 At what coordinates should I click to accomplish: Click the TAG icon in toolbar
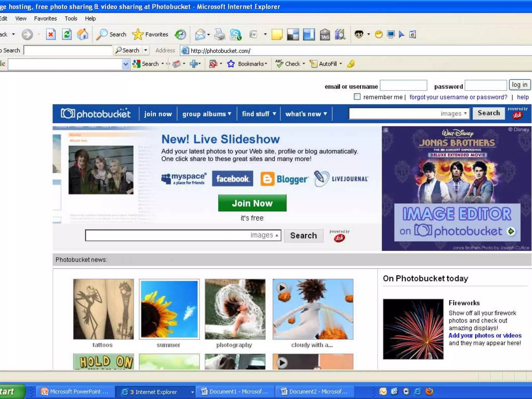325,34
